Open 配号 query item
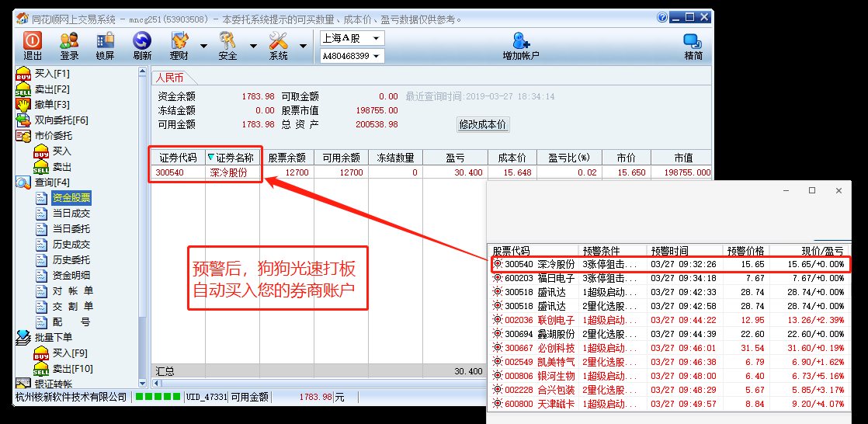This screenshot has width=868, height=424. coord(71,321)
